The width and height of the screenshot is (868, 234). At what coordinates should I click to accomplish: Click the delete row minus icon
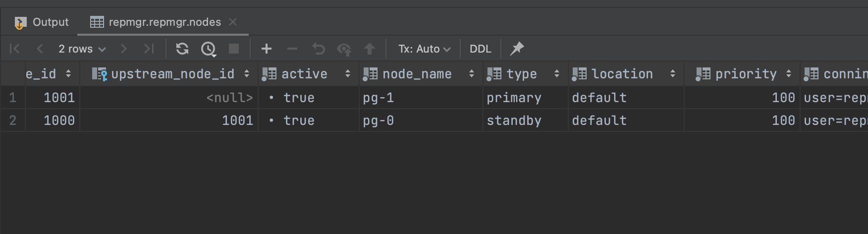(292, 49)
